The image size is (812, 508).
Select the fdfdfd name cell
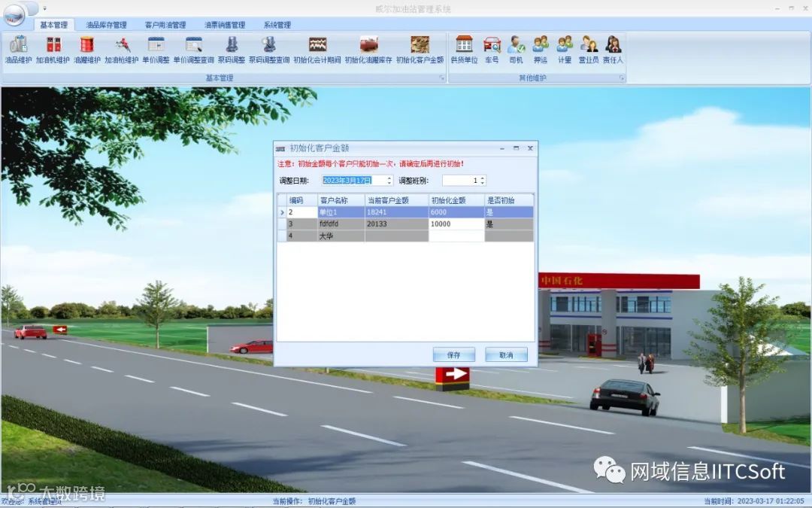(341, 224)
